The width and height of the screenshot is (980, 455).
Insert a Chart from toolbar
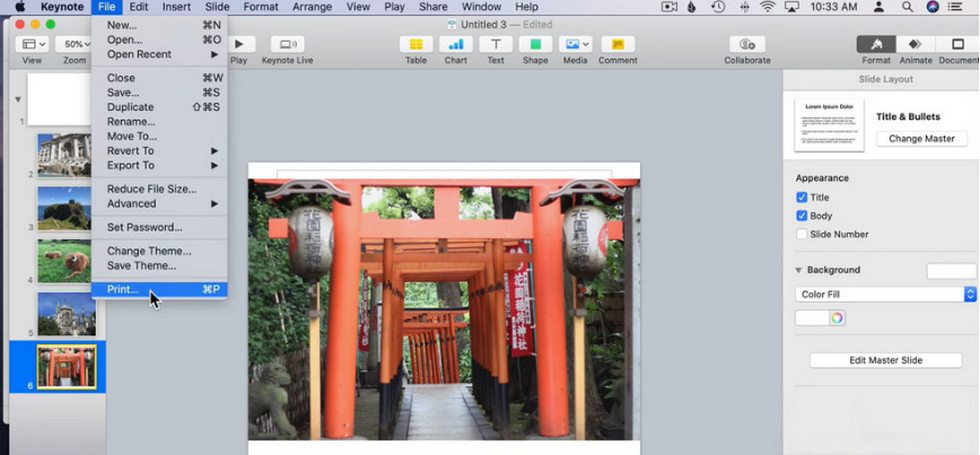tap(455, 45)
